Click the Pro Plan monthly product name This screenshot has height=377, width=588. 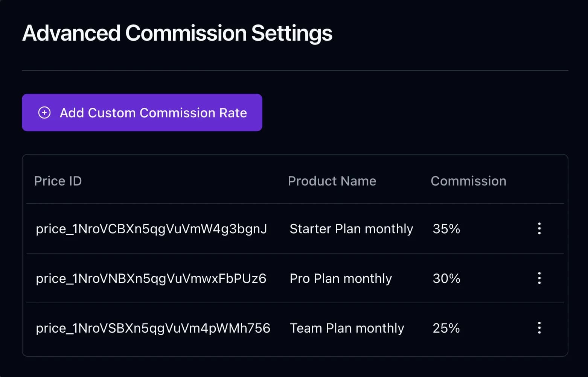click(x=340, y=278)
